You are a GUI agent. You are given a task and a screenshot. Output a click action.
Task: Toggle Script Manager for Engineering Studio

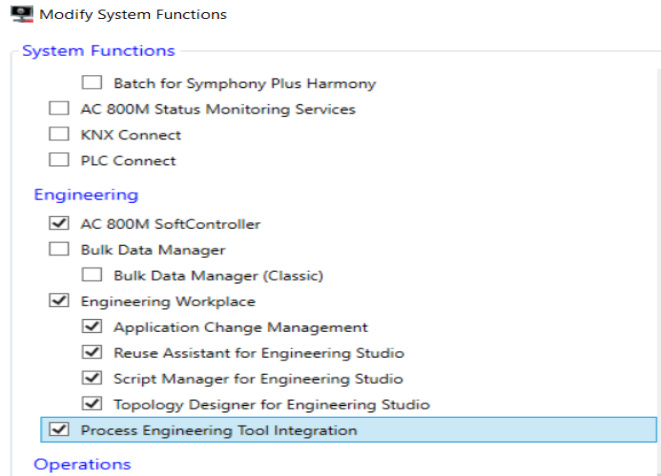point(92,379)
